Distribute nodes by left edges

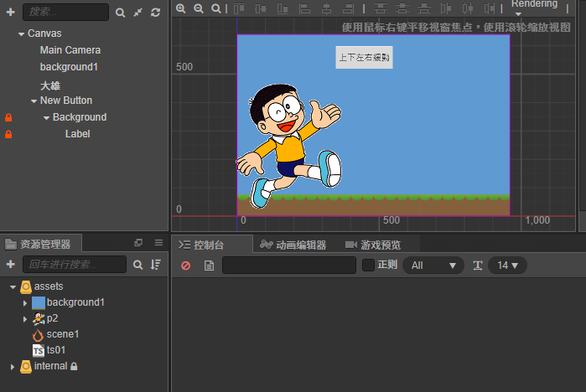(446, 8)
